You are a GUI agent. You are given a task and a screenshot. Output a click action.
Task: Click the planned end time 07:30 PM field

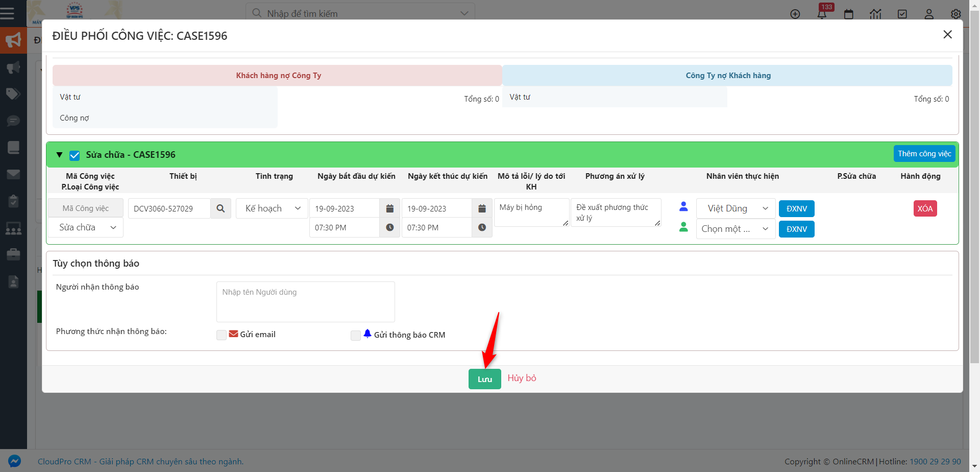pos(437,227)
